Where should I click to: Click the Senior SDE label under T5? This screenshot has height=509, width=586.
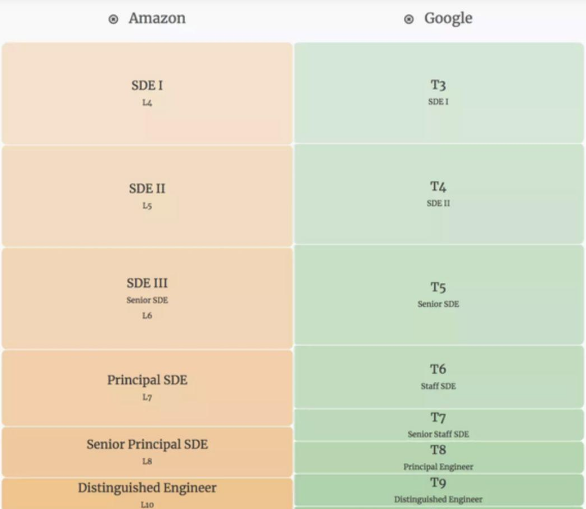point(438,304)
